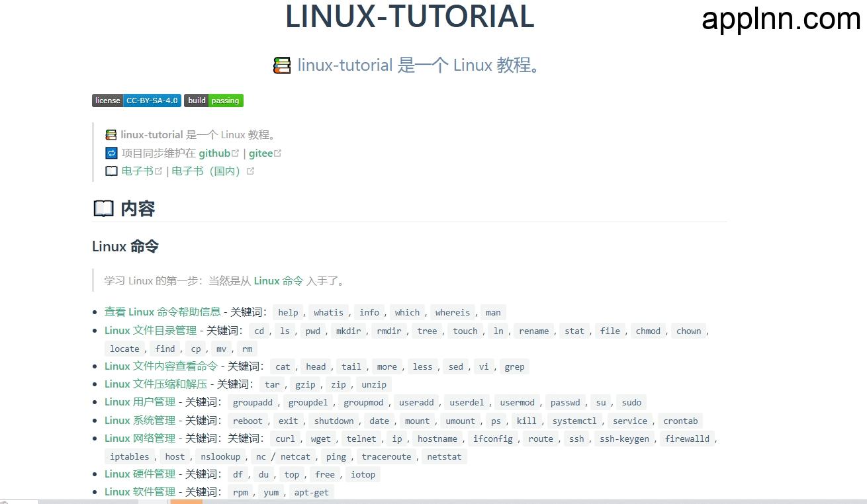Open Linux 用户管理 link
Image resolution: width=867 pixels, height=504 pixels.
coord(140,401)
